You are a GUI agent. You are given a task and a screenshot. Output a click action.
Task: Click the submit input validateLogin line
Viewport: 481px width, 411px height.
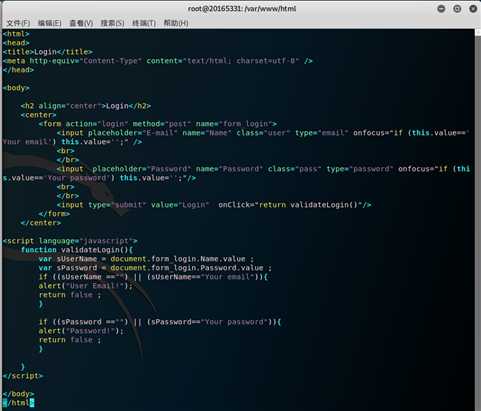click(x=214, y=205)
